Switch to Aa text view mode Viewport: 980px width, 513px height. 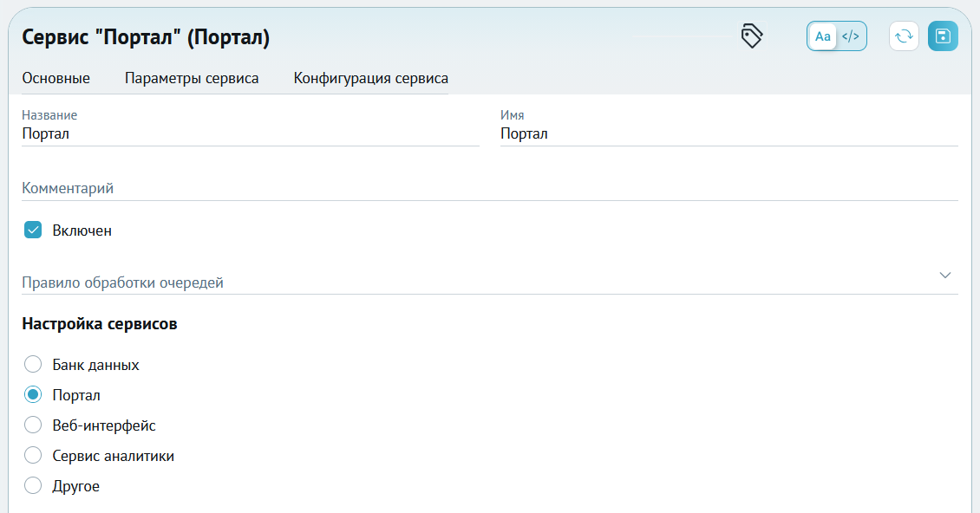(x=822, y=36)
